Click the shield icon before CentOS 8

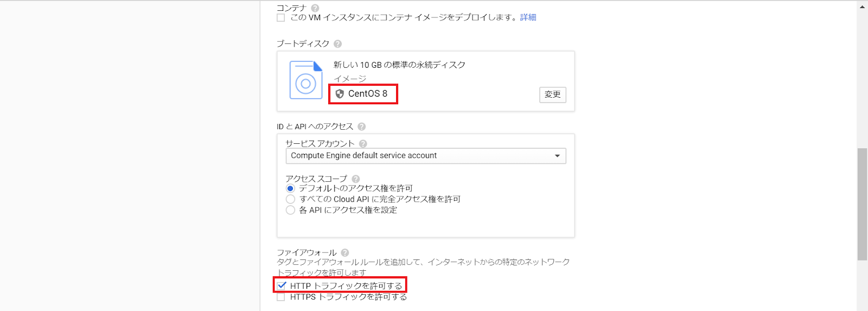(x=340, y=94)
